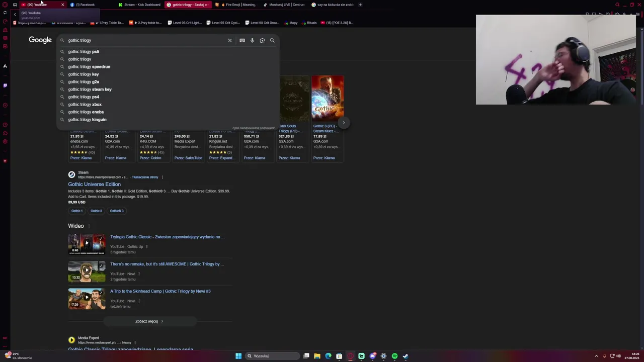This screenshot has width=644, height=362.
Task: Choose suggestion gothic trilogy kinguin
Action: 168,119
